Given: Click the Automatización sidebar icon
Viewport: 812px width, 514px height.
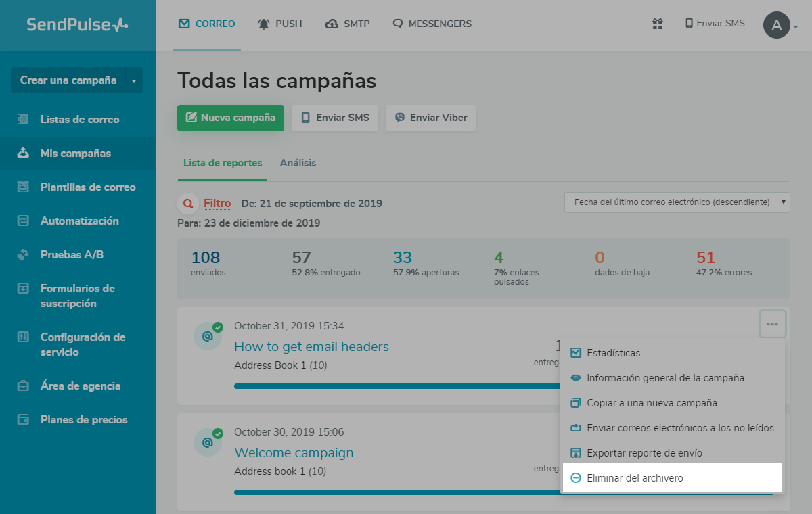Looking at the screenshot, I should pyautogui.click(x=23, y=220).
